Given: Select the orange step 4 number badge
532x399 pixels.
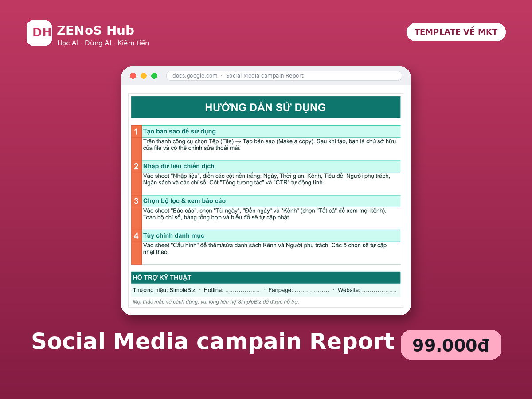Looking at the screenshot, I should pos(136,236).
